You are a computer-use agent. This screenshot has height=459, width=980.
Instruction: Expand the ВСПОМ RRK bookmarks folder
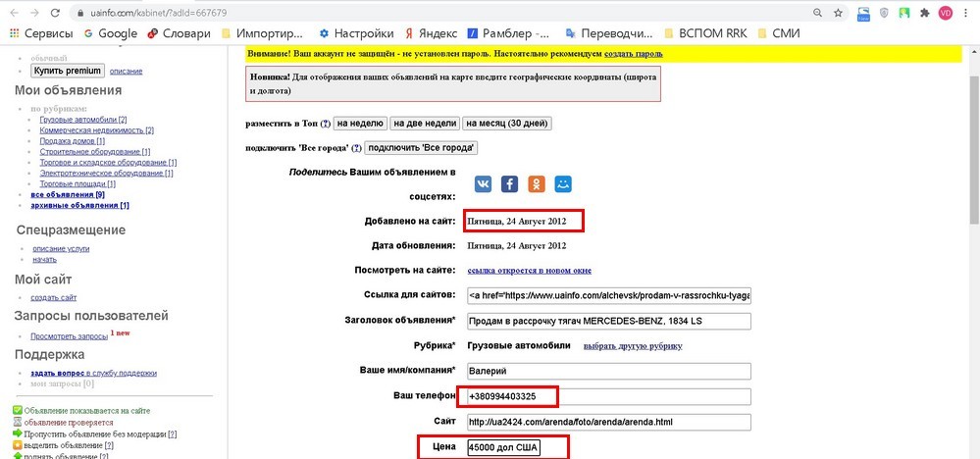pyautogui.click(x=705, y=33)
